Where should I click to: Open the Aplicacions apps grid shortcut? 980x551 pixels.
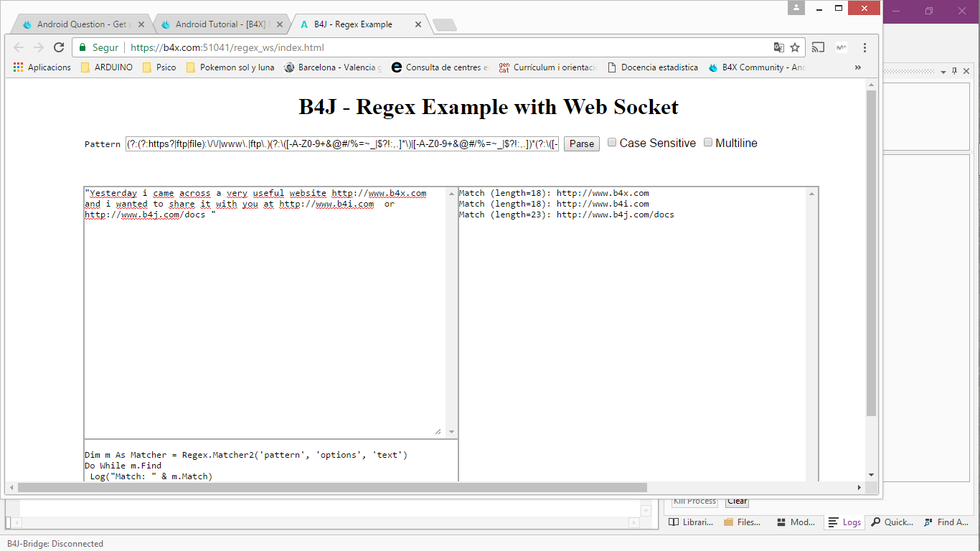pos(42,67)
